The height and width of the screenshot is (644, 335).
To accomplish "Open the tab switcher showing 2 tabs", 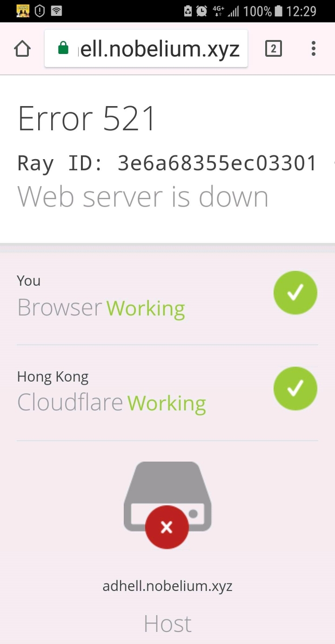I will (x=273, y=48).
